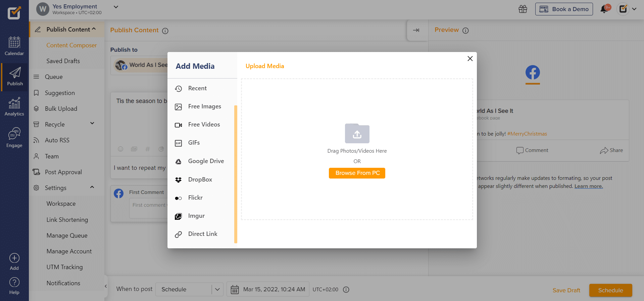Expand the workspace switcher chevron

click(116, 7)
